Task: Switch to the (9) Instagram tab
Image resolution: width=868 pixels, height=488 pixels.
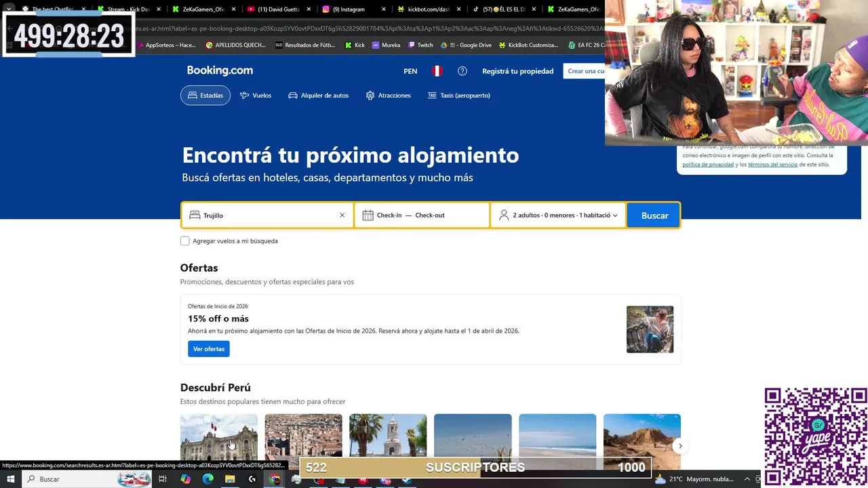Action: (x=349, y=9)
